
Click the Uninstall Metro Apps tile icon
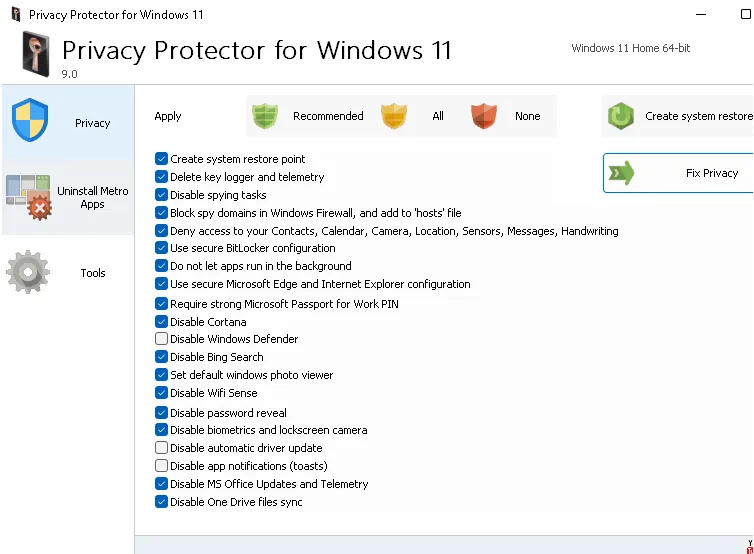[28, 196]
